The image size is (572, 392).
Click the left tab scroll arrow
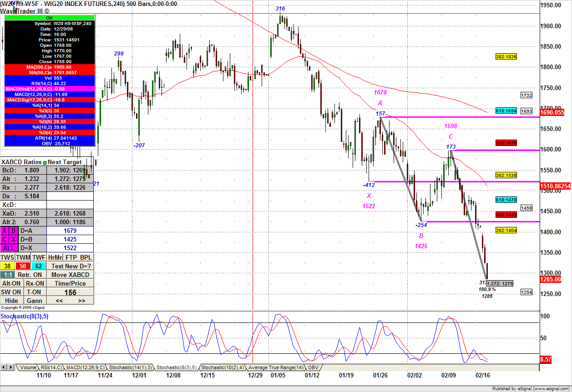(x=4, y=367)
